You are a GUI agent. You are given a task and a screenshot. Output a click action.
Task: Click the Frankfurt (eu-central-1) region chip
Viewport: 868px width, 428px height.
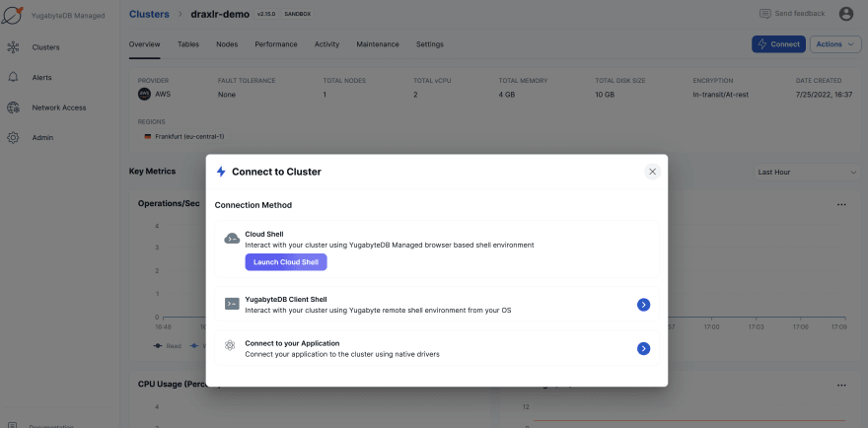[184, 136]
